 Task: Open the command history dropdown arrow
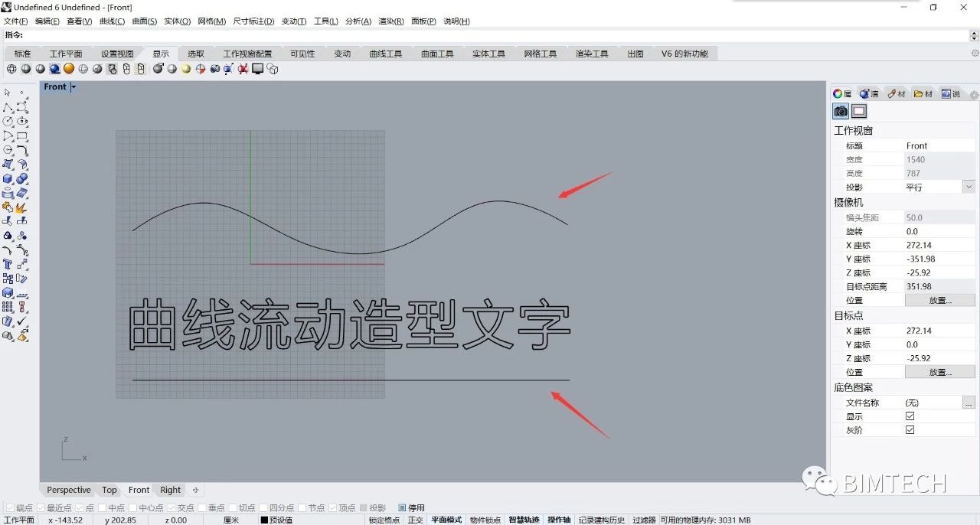point(974,35)
